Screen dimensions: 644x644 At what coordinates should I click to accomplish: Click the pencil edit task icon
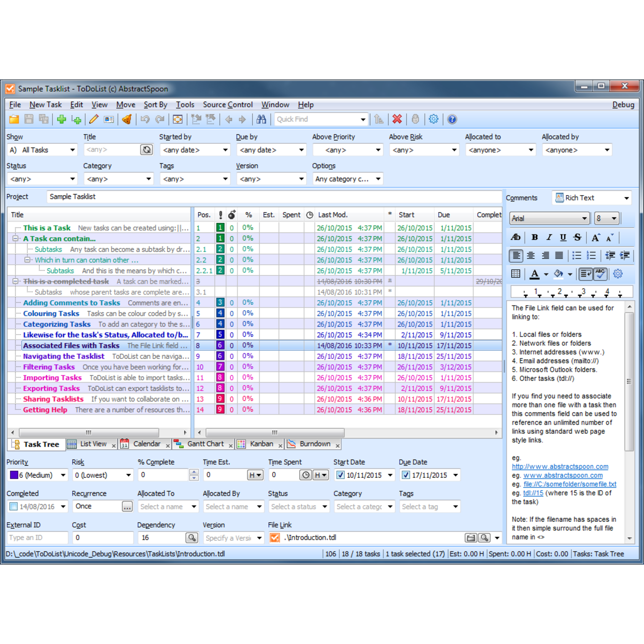(94, 119)
